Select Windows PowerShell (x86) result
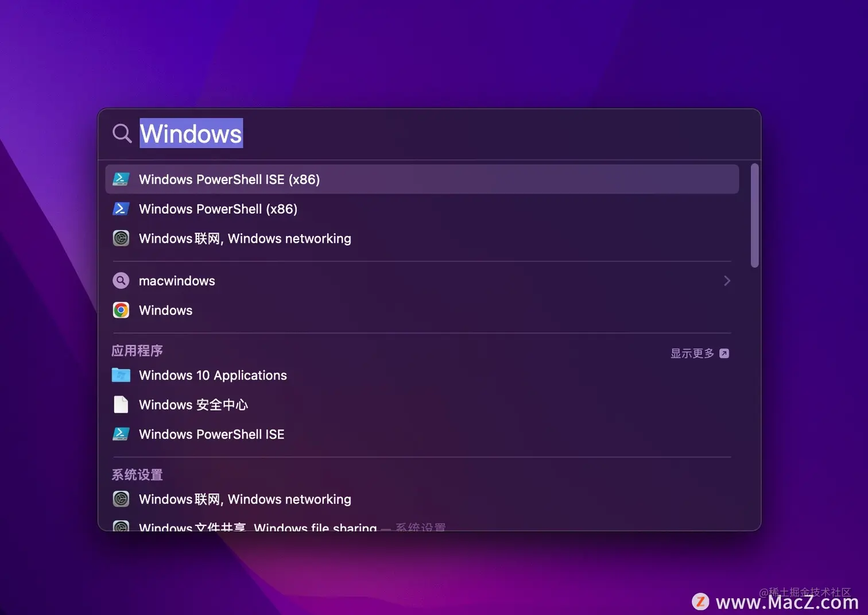Screen dimensions: 868x615 [422, 209]
